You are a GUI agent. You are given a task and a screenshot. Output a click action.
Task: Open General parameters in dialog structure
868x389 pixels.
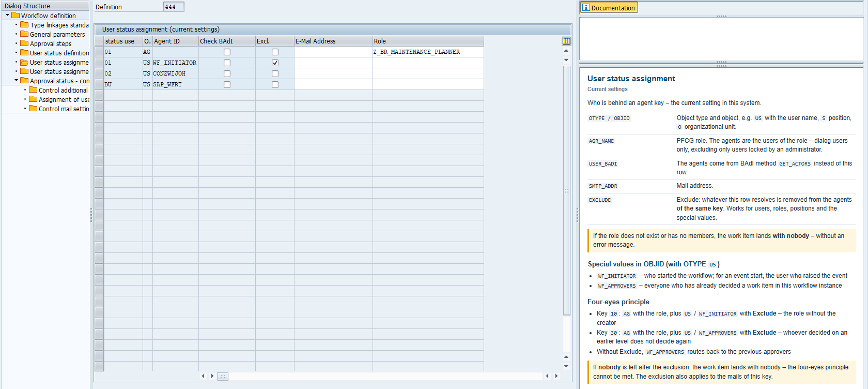click(x=57, y=34)
